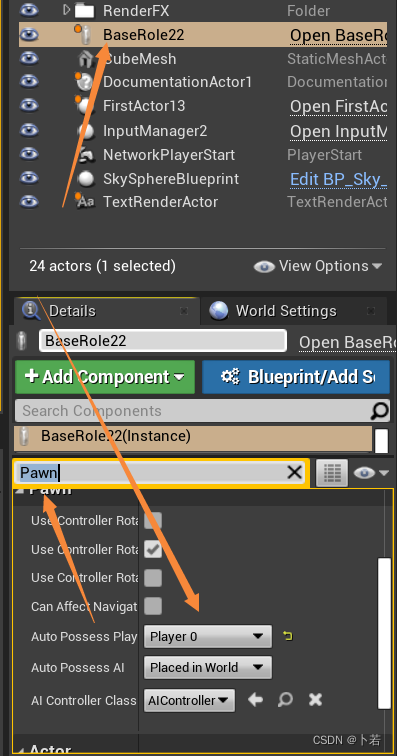The height and width of the screenshot is (756, 397).
Task: Click the BaseRole22 actor name field
Action: pyautogui.click(x=163, y=341)
